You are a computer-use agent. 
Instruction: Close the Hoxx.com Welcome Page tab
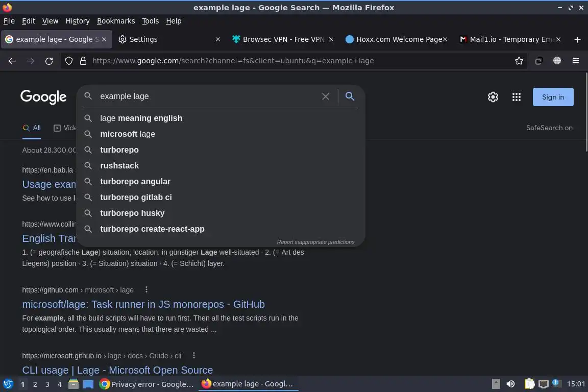445,39
